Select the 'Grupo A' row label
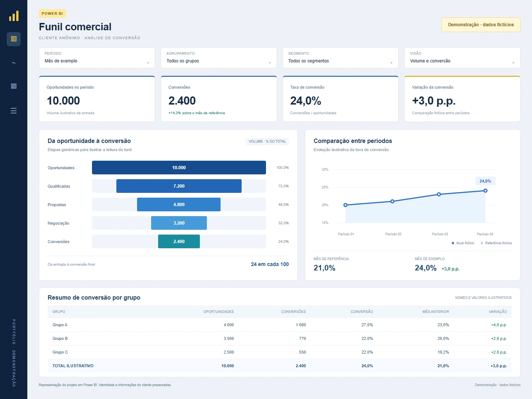This screenshot has height=399, width=532. pos(60,325)
